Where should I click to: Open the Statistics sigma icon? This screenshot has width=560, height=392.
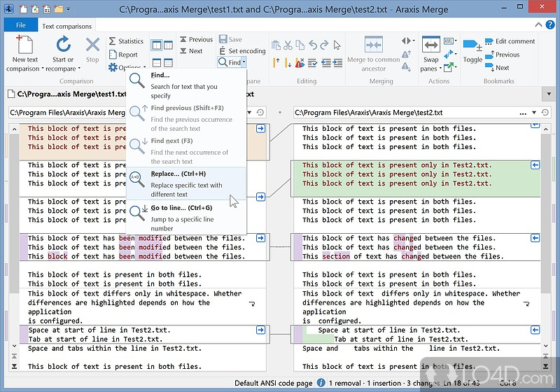pos(113,41)
